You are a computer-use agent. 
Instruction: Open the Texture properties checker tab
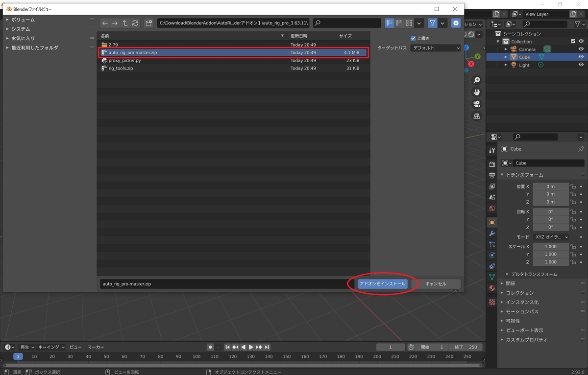492,302
